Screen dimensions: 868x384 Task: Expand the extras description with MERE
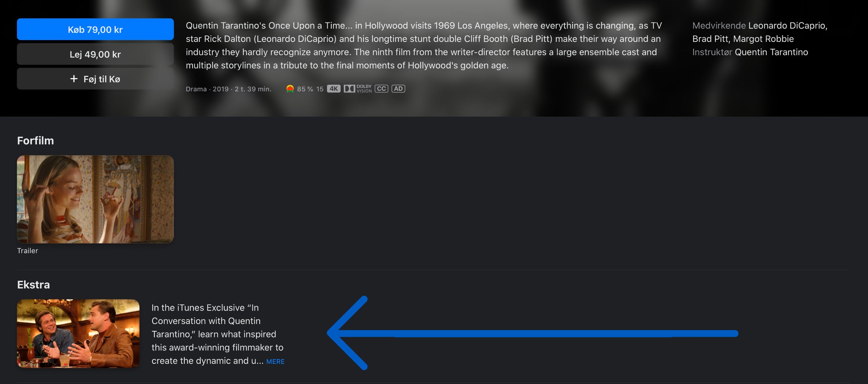coord(275,362)
